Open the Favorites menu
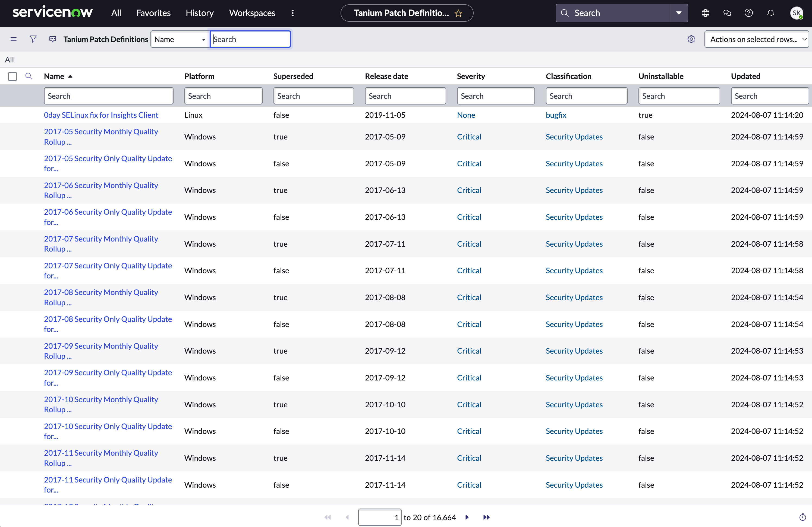Viewport: 812px width, 527px height. pos(153,13)
